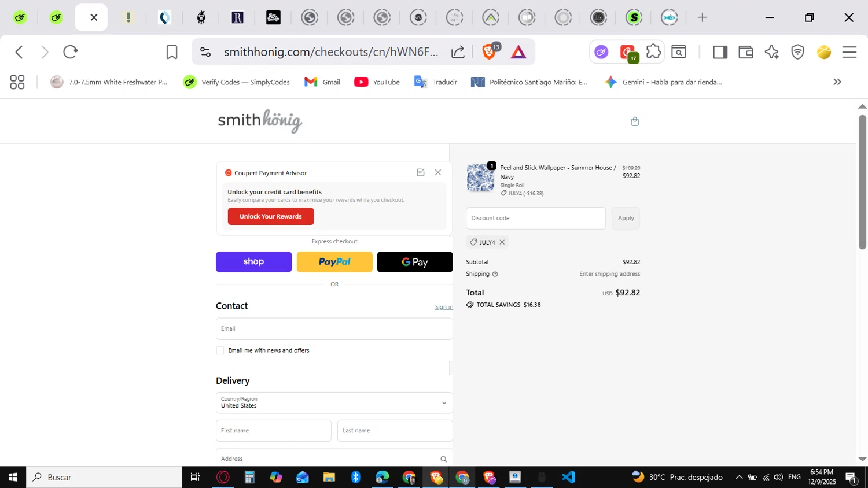Focus the Last name field
This screenshot has width=868, height=488.
point(395,431)
